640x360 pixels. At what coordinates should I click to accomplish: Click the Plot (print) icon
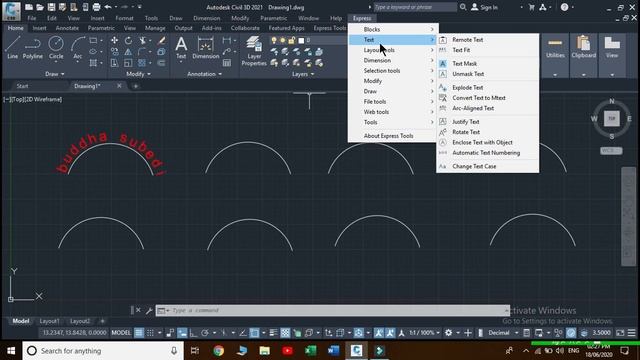pyautogui.click(x=96, y=7)
